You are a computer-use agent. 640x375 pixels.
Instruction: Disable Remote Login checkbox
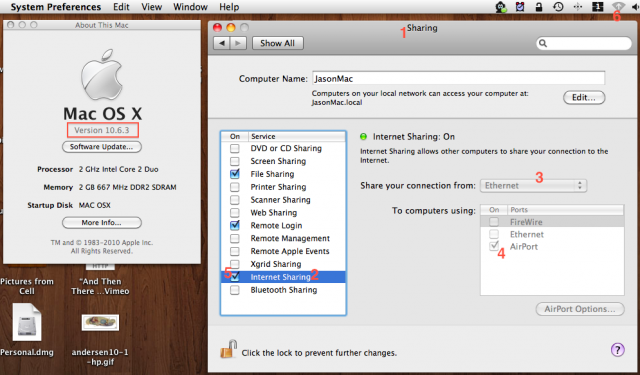235,225
